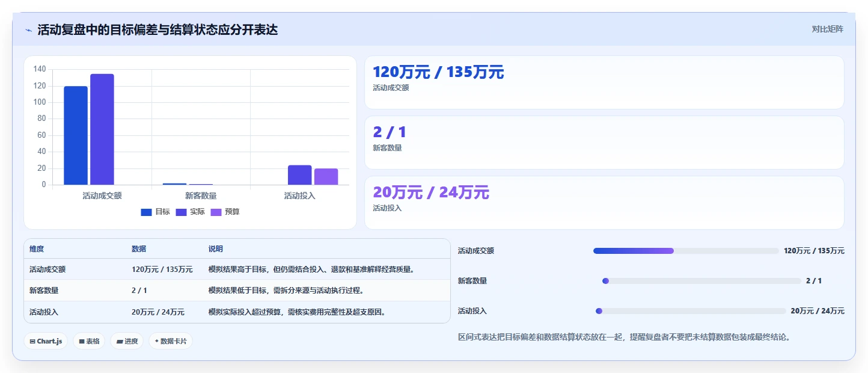The width and height of the screenshot is (868, 373).
Task: Click the 活动投入 预算 bar in chart
Action: (326, 177)
